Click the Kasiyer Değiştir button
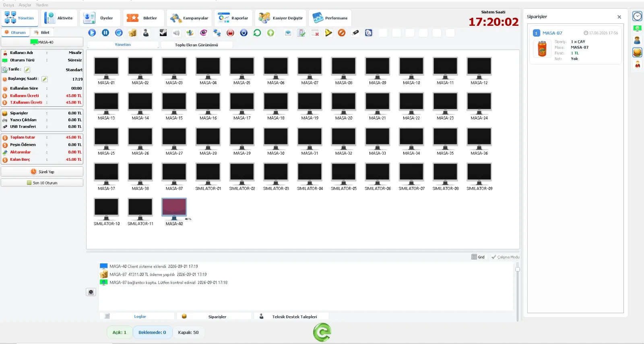This screenshot has height=344, width=644. (x=281, y=18)
